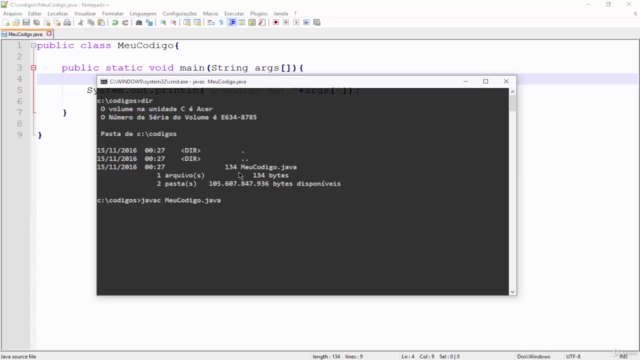Minimize the cmd.exe window
This screenshot has height=360, width=640.
[465, 81]
